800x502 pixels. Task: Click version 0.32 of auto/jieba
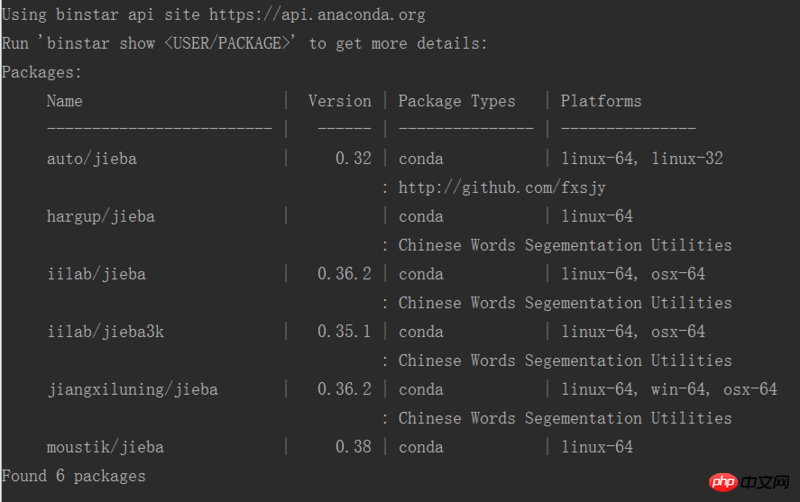tap(354, 158)
